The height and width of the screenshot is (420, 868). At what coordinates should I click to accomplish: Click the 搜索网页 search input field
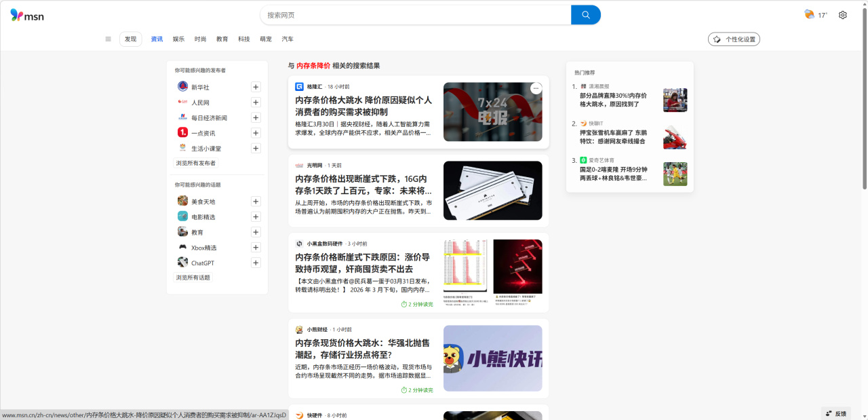[416, 15]
